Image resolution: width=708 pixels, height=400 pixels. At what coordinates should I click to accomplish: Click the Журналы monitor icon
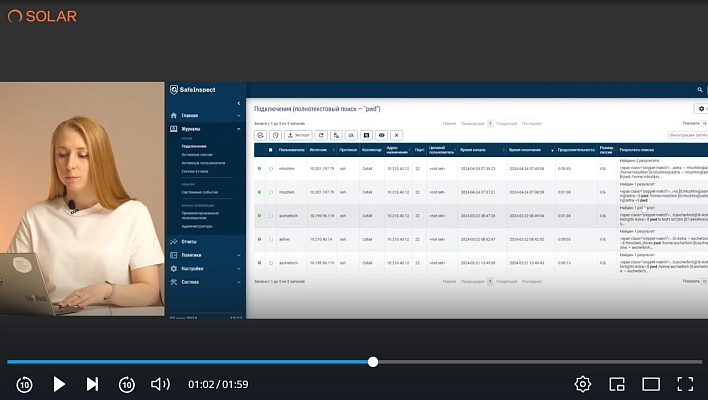[x=174, y=129]
